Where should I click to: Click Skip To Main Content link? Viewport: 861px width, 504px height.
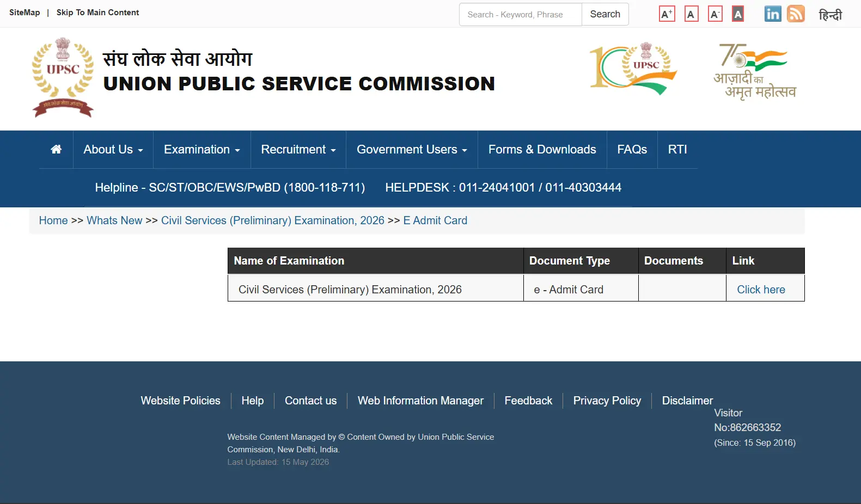click(x=97, y=13)
